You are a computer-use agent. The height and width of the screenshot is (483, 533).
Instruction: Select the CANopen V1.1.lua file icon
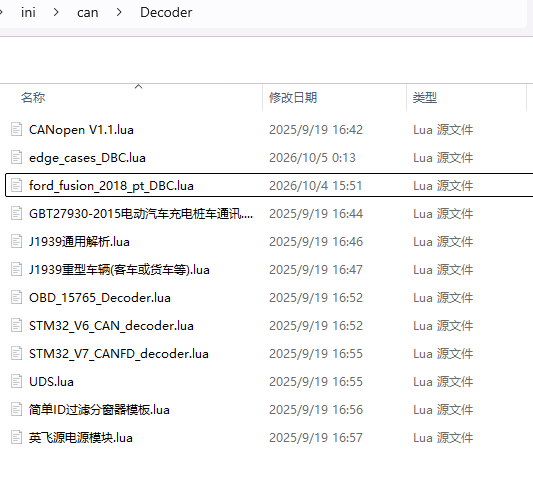[x=16, y=130]
